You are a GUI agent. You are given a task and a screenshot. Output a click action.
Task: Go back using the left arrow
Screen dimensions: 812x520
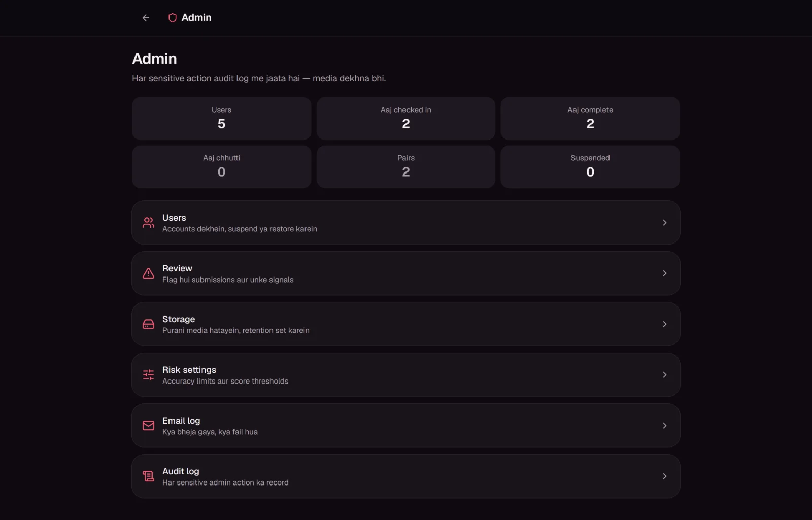146,18
